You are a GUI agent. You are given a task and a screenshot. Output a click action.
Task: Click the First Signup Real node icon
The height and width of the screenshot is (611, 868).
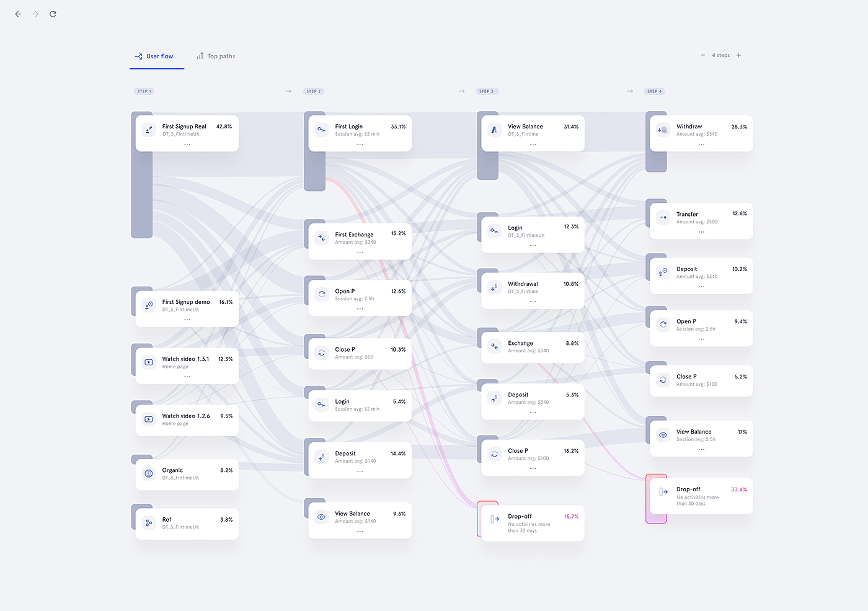[149, 130]
